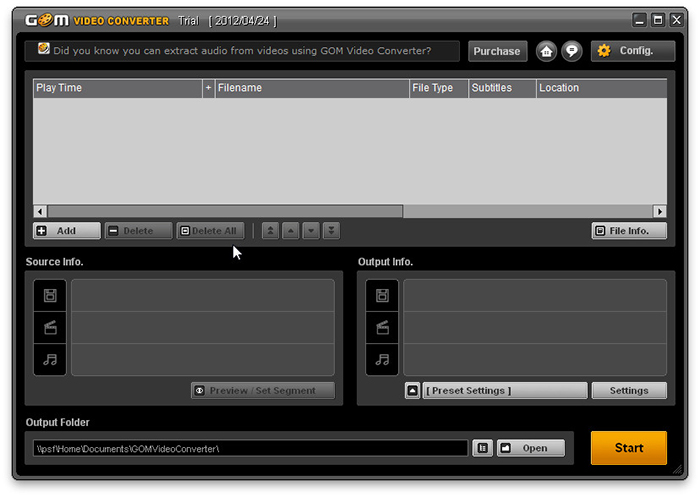Click the tip bar icon
The image size is (700, 497).
click(x=43, y=48)
